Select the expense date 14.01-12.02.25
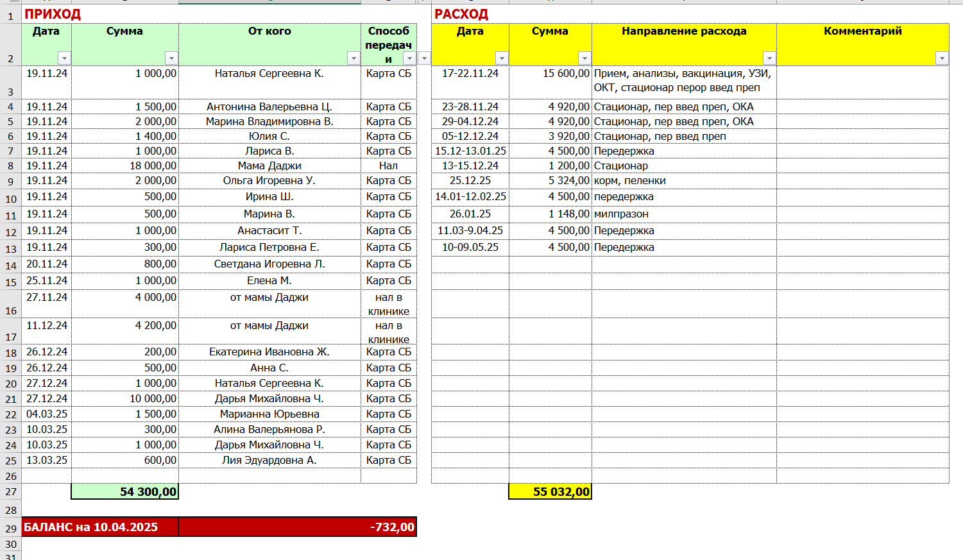This screenshot has height=560, width=963. point(470,197)
